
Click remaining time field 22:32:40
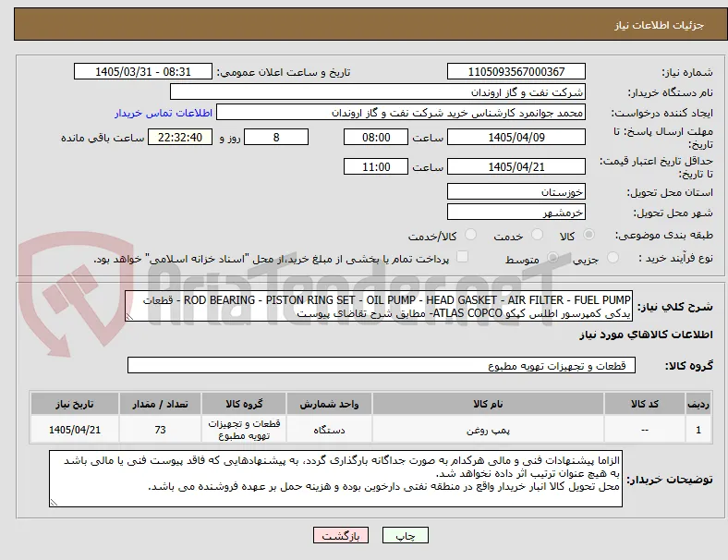pos(180,137)
